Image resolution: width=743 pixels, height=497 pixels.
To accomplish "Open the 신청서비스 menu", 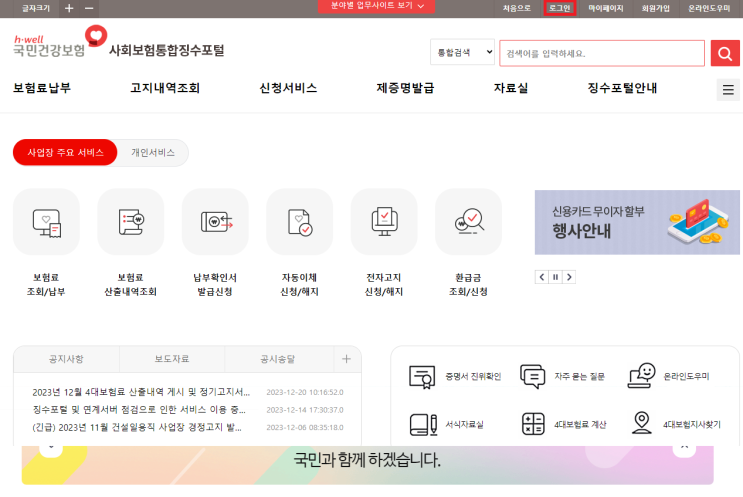I will coord(288,88).
